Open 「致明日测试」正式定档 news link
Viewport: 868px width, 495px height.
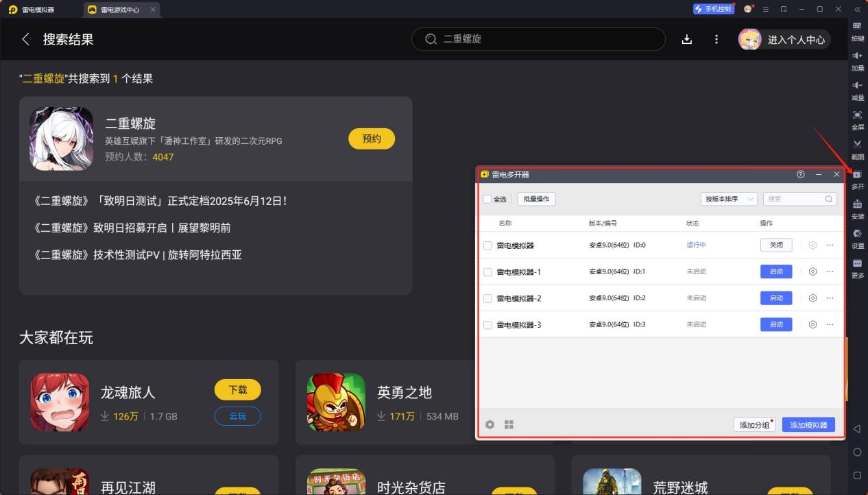(x=160, y=202)
